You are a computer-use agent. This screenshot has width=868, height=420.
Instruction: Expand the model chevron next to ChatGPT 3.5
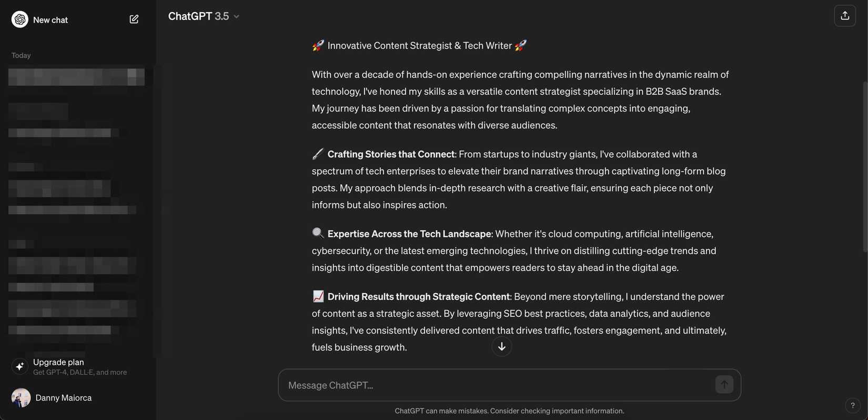pos(237,17)
